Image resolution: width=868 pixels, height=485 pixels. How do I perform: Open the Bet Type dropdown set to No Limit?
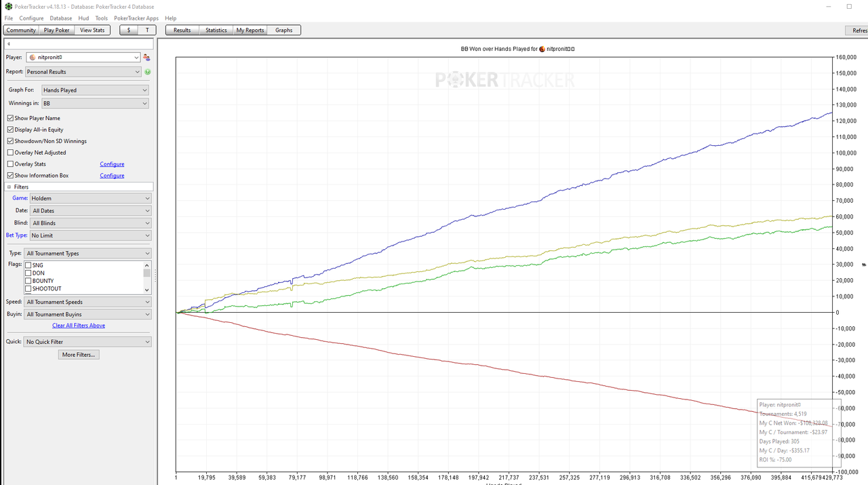coord(91,235)
